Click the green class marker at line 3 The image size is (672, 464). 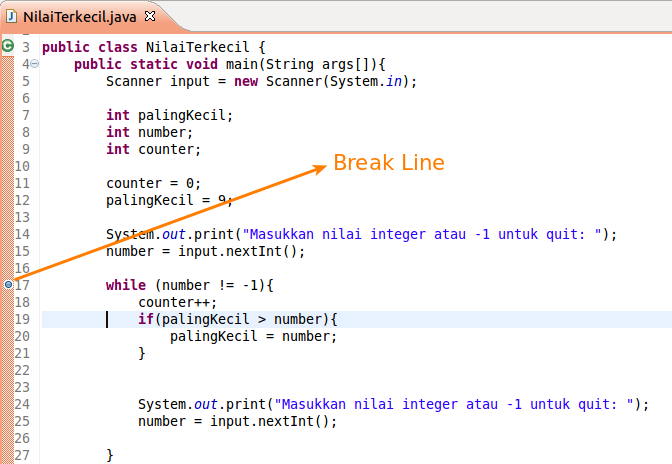click(x=8, y=45)
